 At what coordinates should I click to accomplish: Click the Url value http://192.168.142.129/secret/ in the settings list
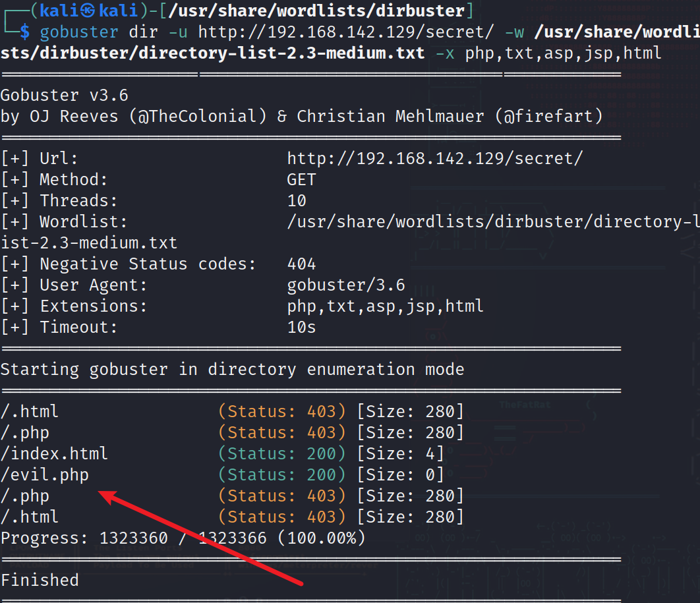click(435, 158)
